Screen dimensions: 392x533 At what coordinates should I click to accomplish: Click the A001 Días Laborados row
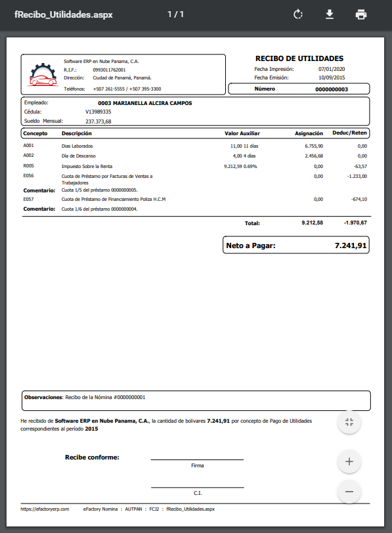pos(195,146)
